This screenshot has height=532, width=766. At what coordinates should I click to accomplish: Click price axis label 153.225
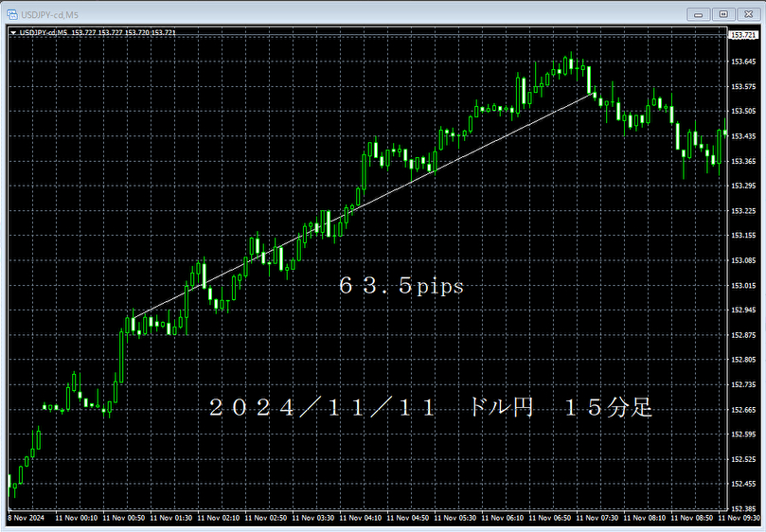(743, 210)
